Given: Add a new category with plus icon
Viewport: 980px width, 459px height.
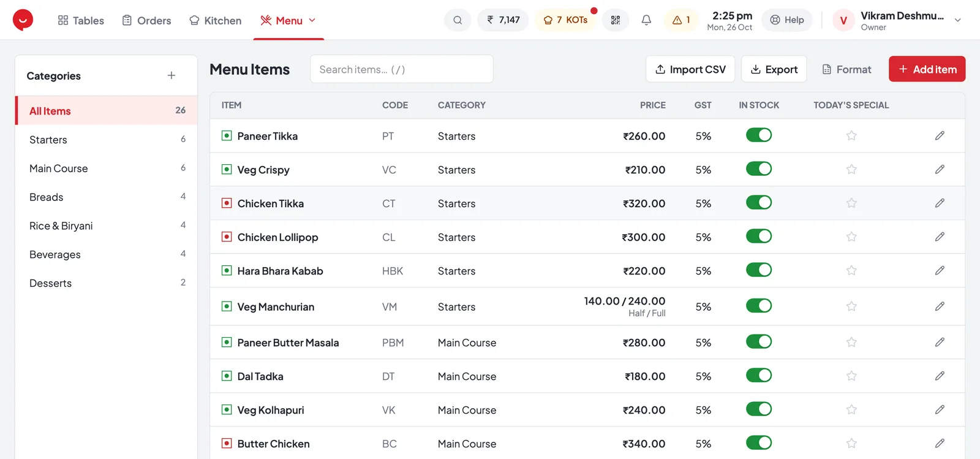Looking at the screenshot, I should pyautogui.click(x=171, y=75).
